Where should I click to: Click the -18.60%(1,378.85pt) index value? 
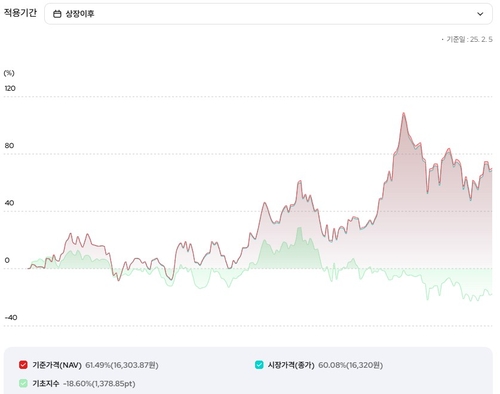pos(99,384)
